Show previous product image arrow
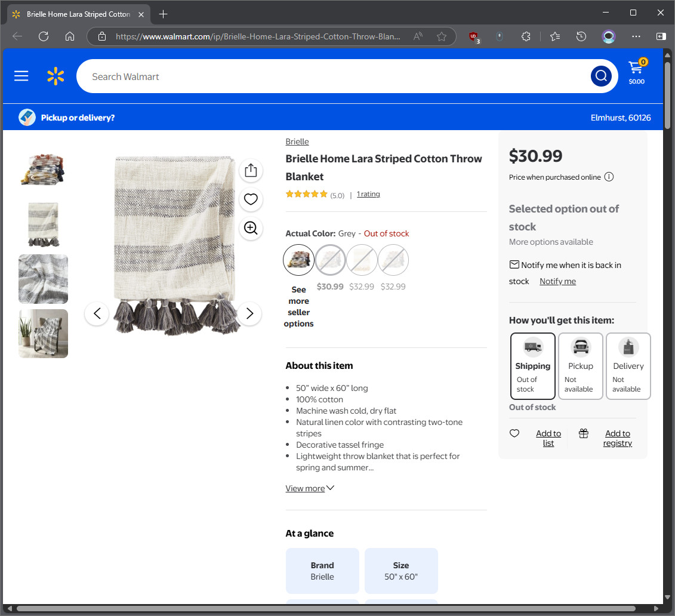This screenshot has height=616, width=675. point(97,313)
